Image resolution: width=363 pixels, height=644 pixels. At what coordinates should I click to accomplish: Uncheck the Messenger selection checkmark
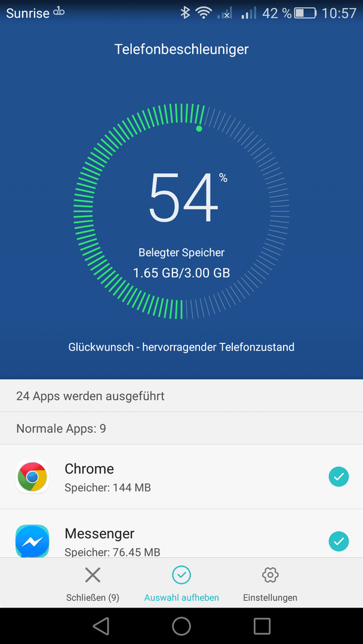pyautogui.click(x=339, y=541)
